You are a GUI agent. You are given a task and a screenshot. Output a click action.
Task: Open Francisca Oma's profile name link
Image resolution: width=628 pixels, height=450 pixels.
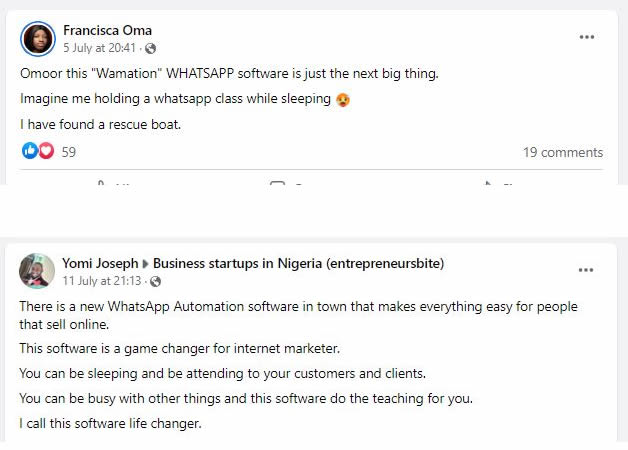coord(107,30)
